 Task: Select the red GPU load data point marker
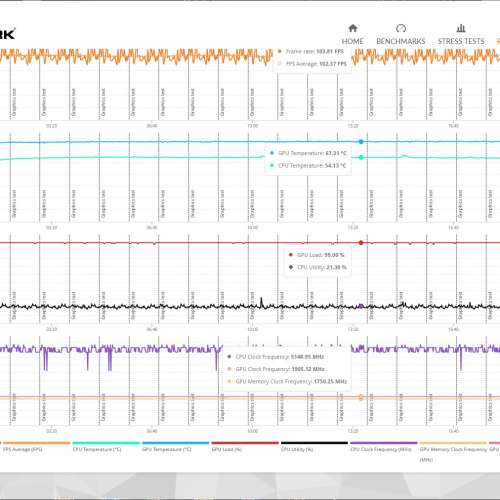point(361,243)
